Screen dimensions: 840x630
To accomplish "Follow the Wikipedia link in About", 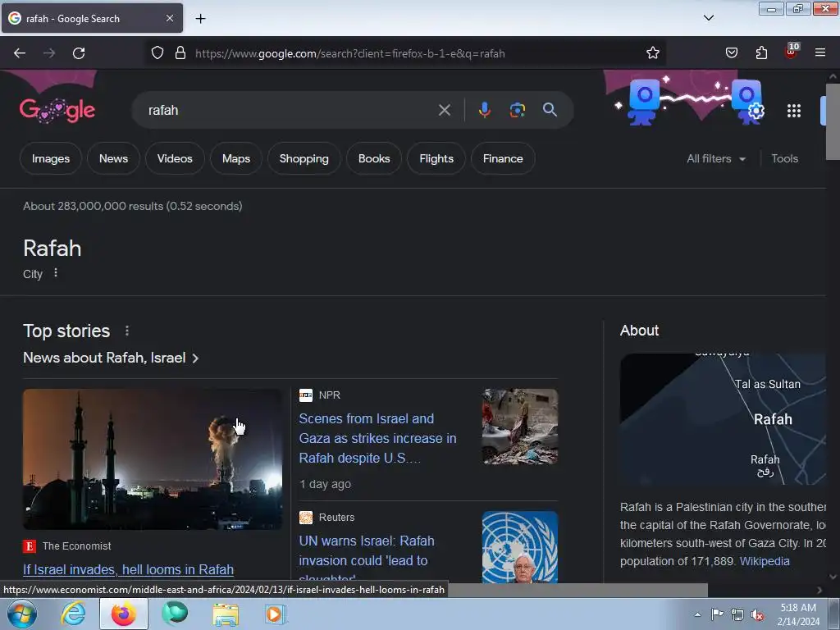I will coord(765,561).
